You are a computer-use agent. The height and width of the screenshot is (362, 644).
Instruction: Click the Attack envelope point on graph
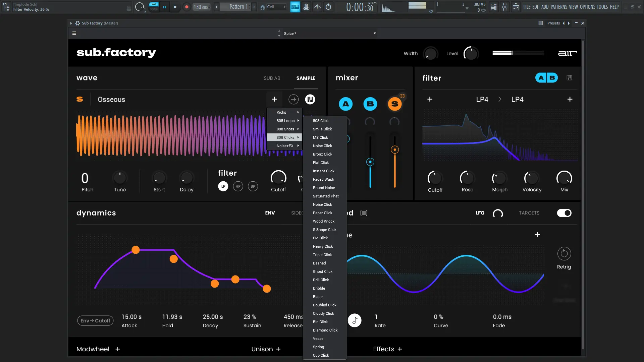pyautogui.click(x=136, y=250)
